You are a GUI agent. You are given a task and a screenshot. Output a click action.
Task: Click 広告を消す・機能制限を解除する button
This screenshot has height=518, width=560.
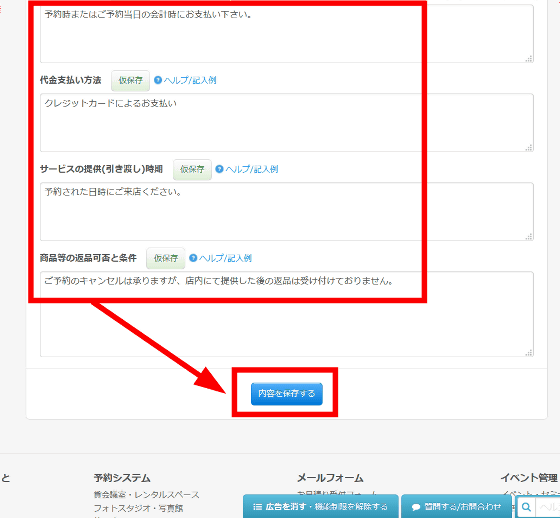(x=321, y=507)
